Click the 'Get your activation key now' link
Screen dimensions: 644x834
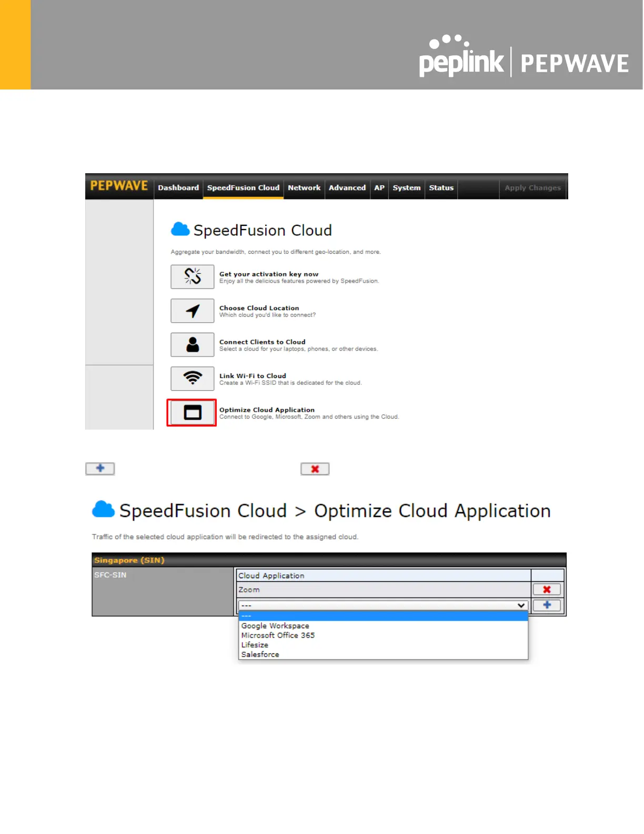point(269,274)
